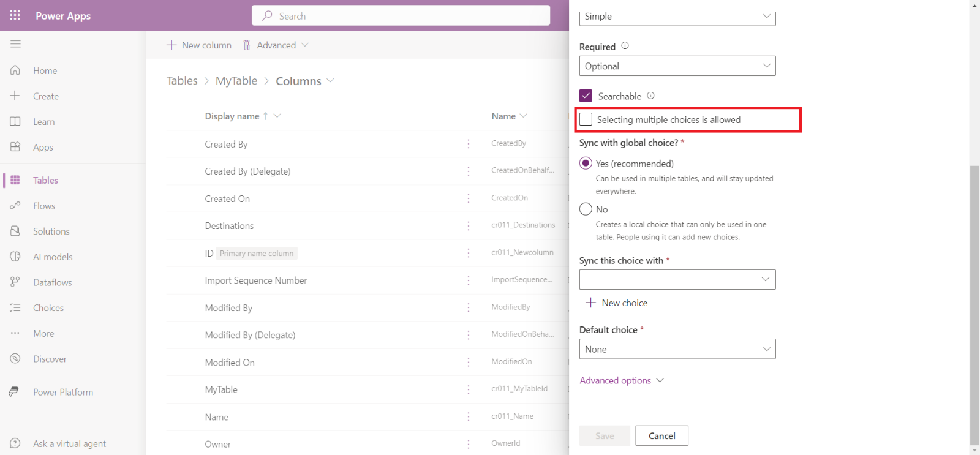Click the Search input field

401,16
